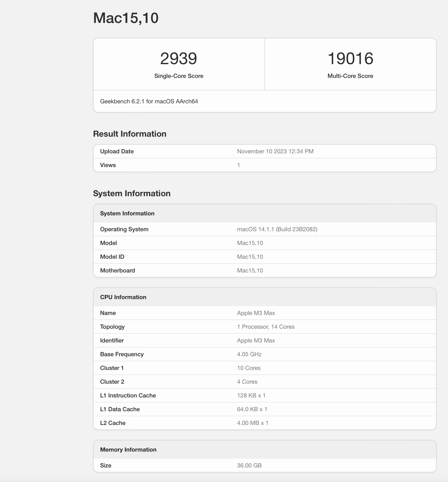Click the large "Mac15,10" page title

[126, 18]
